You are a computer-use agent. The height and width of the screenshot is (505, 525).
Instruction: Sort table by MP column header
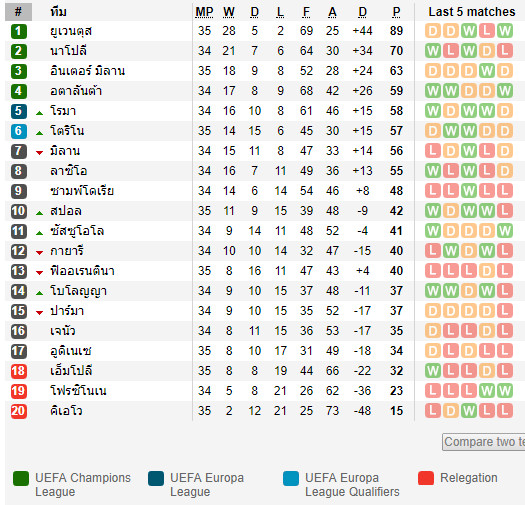[204, 12]
